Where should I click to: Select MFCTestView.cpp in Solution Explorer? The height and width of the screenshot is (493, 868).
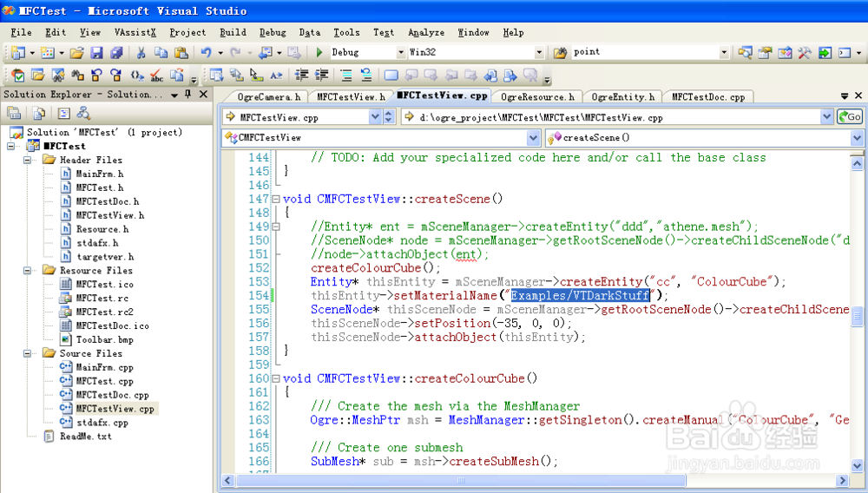point(115,409)
